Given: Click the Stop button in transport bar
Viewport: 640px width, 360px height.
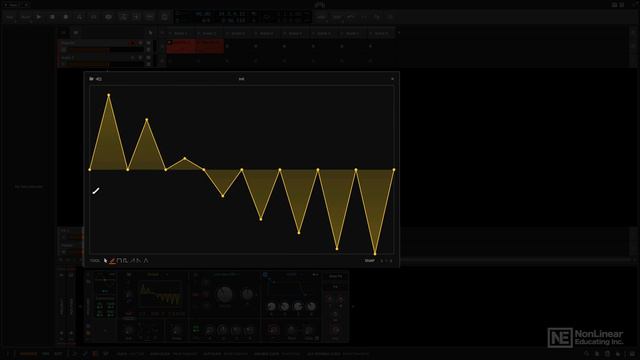Looking at the screenshot, I should click(52, 17).
